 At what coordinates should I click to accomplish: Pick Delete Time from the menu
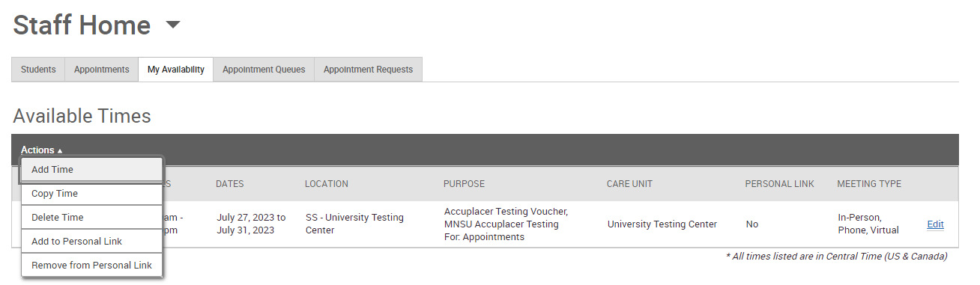(x=92, y=218)
